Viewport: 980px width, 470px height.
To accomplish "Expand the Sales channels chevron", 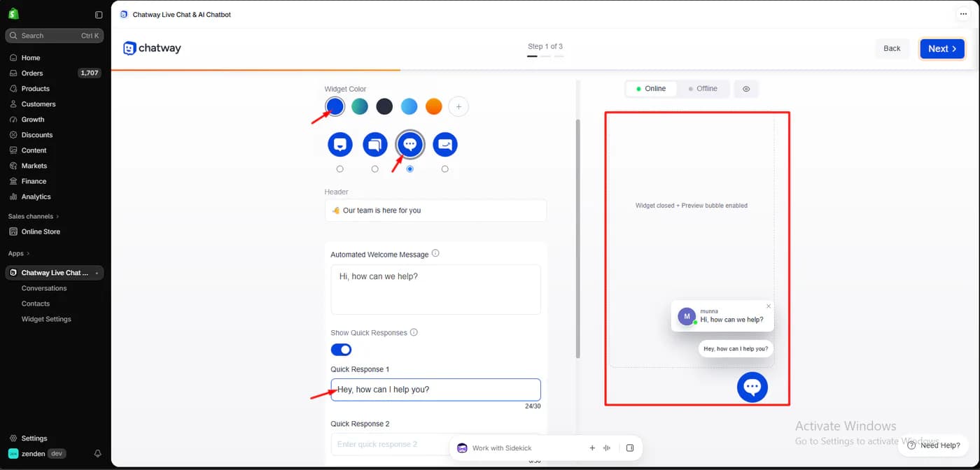I will click(x=57, y=217).
